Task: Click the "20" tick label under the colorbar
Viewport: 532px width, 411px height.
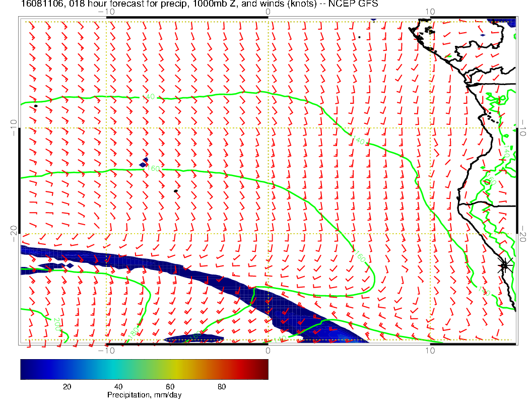Action: tap(66, 386)
